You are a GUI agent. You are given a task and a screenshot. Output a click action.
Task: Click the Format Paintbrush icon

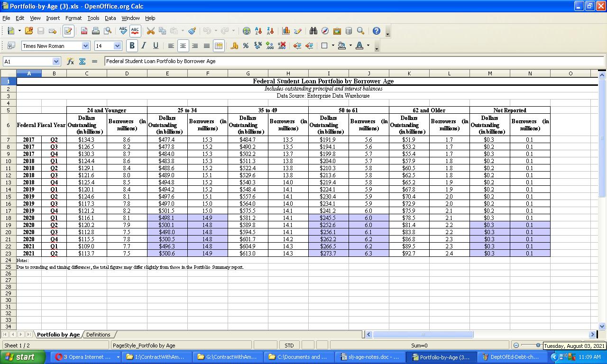tap(192, 31)
